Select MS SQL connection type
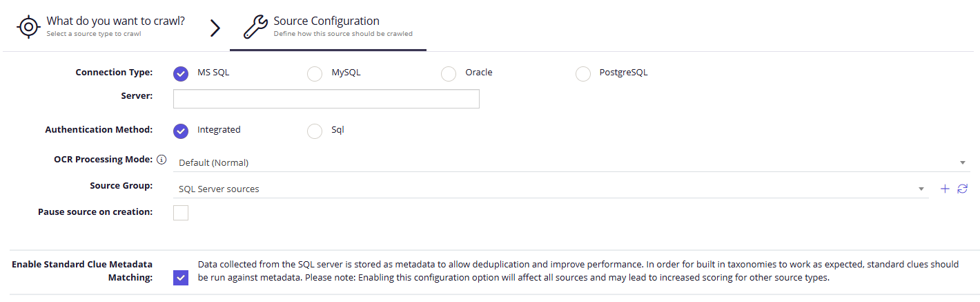Viewport: 980px width, 302px height. point(181,73)
